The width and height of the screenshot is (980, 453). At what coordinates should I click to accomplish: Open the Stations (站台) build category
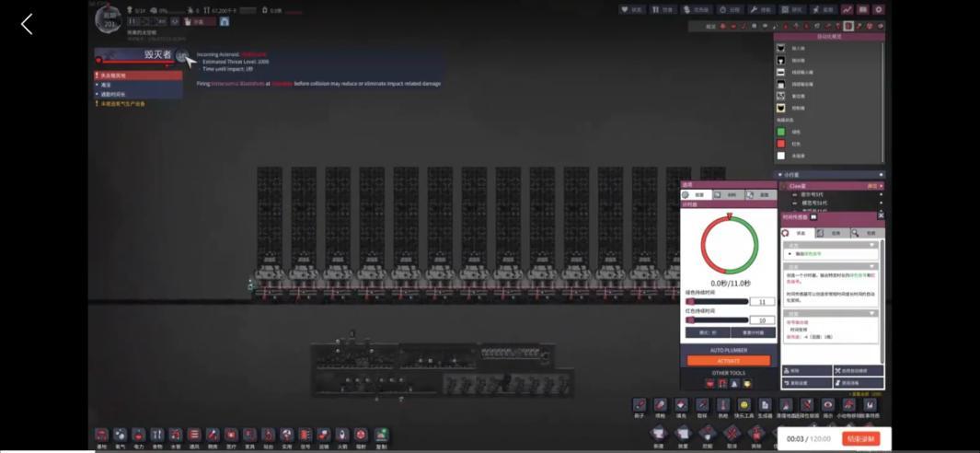[268, 435]
